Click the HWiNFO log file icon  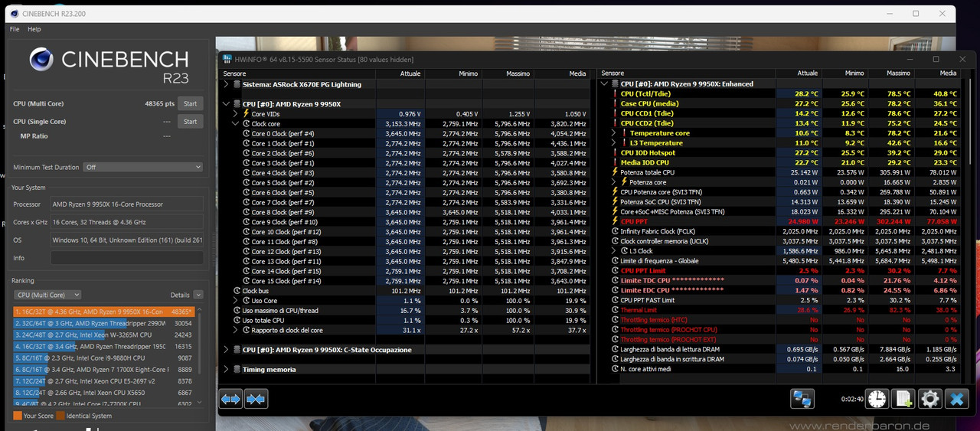(904, 399)
